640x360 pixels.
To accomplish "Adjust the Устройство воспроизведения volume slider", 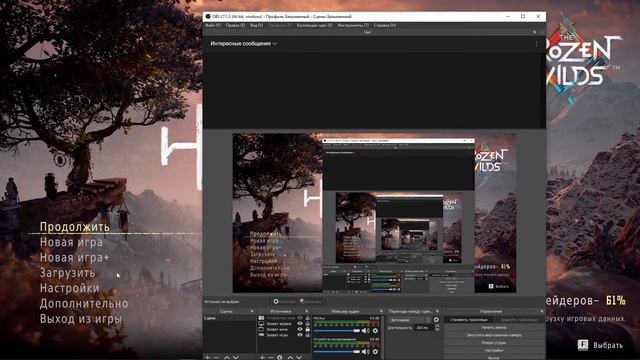I will (x=337, y=351).
